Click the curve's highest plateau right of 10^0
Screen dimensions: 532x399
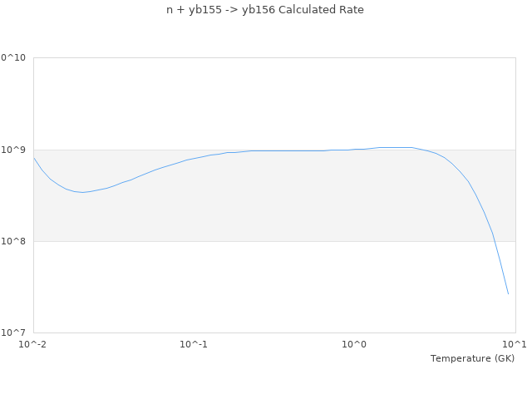pos(395,147)
